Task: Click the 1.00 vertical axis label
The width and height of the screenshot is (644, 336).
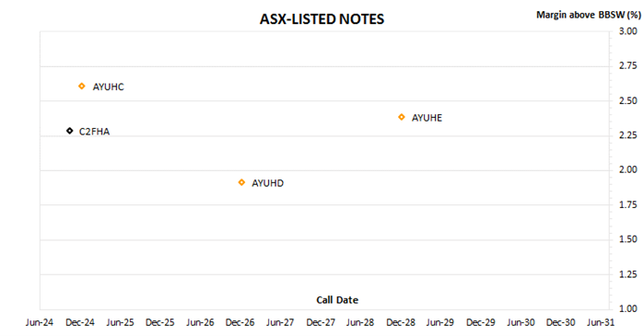Action: 628,308
